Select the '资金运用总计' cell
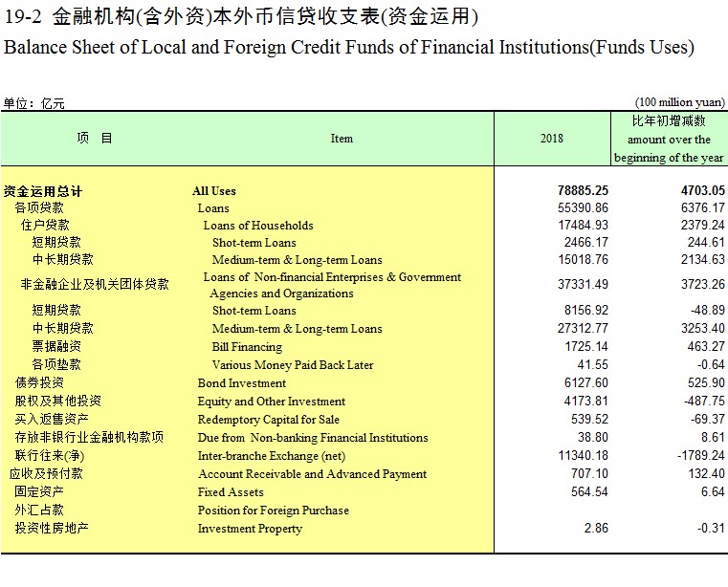Image resolution: width=728 pixels, height=587 pixels. 43,191
